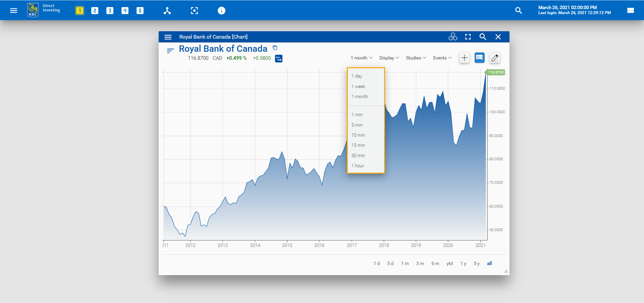Expand the chart window to fullscreen
This screenshot has height=303, width=644.
[468, 37]
